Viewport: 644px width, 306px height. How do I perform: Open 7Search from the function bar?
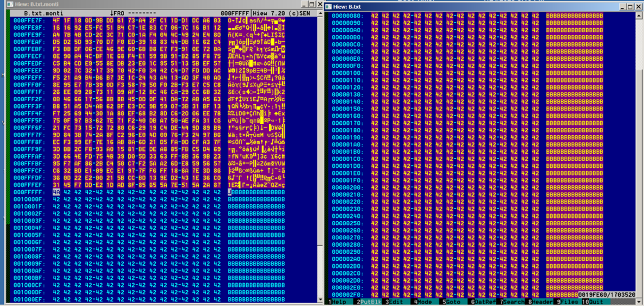[x=512, y=302]
